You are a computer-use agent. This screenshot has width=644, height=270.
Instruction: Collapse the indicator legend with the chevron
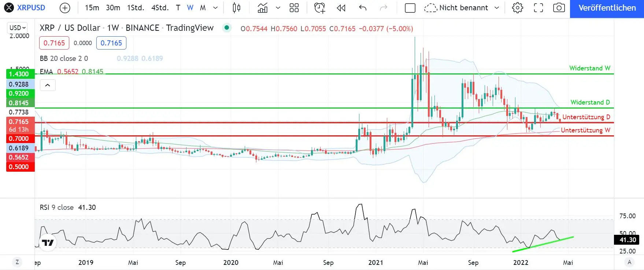tap(48, 85)
